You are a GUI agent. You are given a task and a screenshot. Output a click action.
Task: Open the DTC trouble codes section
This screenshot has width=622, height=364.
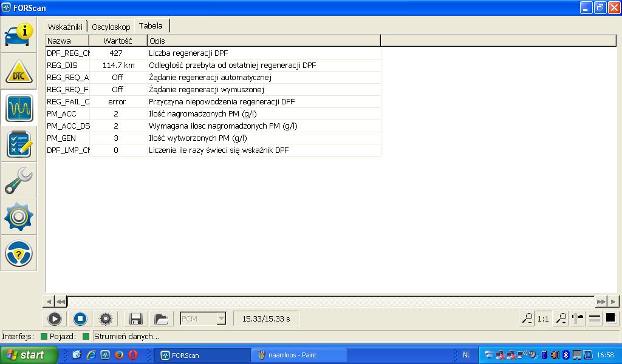tap(19, 72)
